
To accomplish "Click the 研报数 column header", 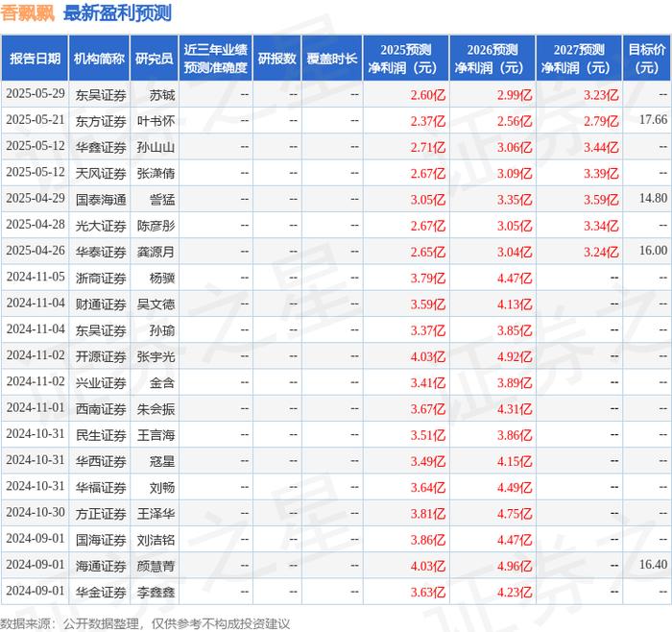I will (277, 59).
